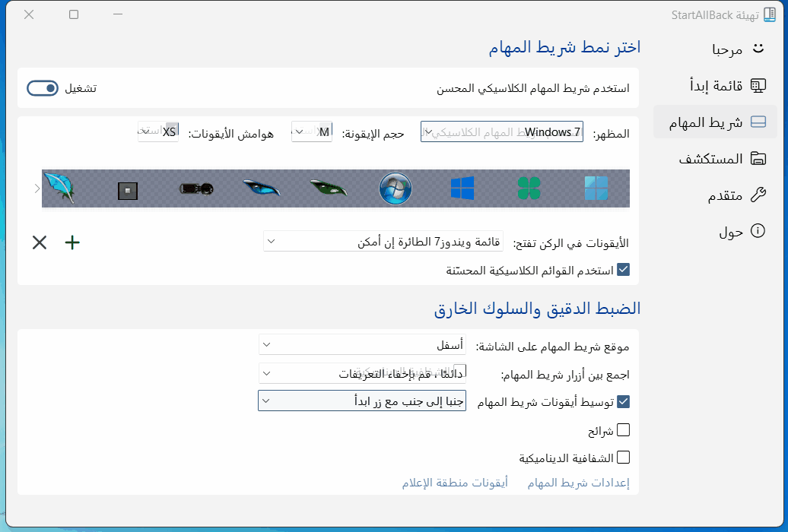Viewport: 788px width, 532px height.
Task: Open the حجم الإيقونة size dropdown
Action: click(312, 132)
